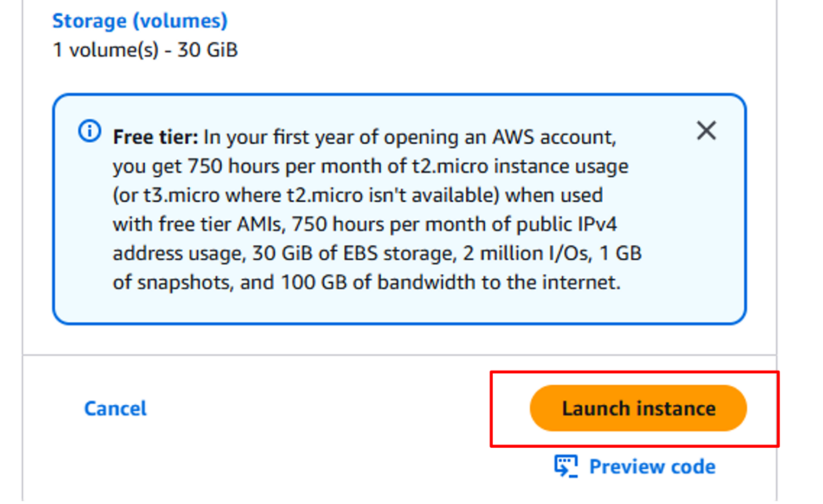This screenshot has height=504, width=823.
Task: Click 't2.micro instance usage' text in the notice
Action: pos(520,166)
